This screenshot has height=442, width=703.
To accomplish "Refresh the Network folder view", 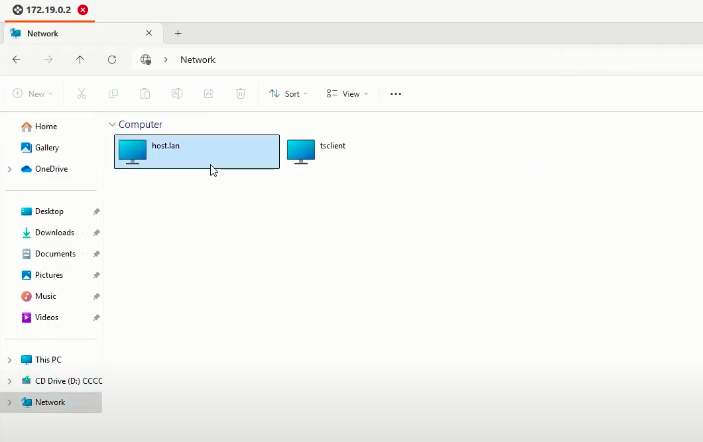I will tap(112, 60).
